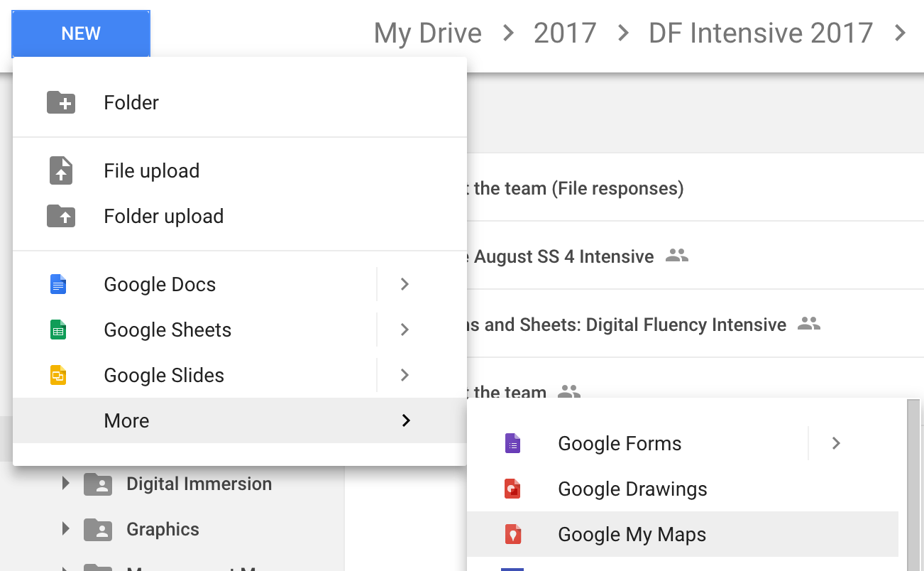Expand the Graphics folder triangle
Image resolution: width=924 pixels, height=571 pixels.
66,529
